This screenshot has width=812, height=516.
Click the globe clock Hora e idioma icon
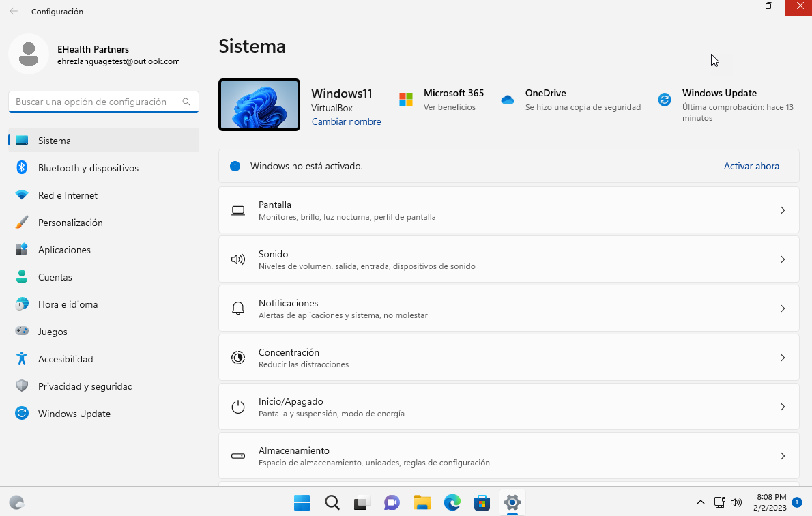click(x=22, y=304)
